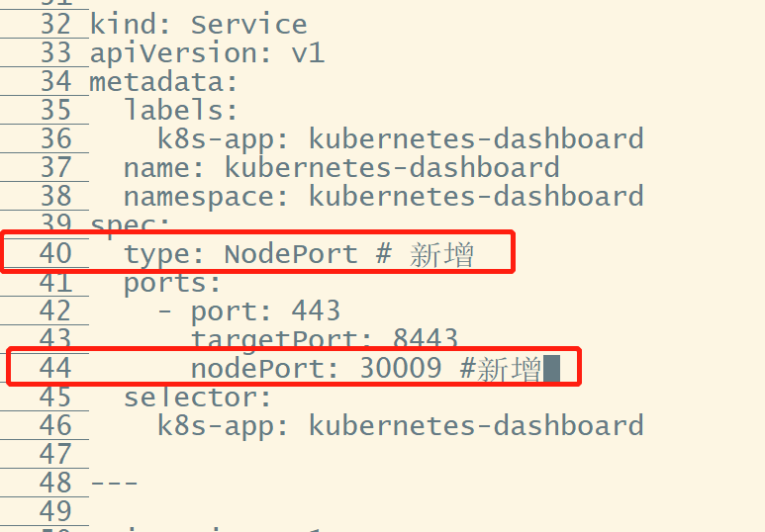Click the block cursor at end of line 44
The image size is (765, 532).
[x=552, y=369]
